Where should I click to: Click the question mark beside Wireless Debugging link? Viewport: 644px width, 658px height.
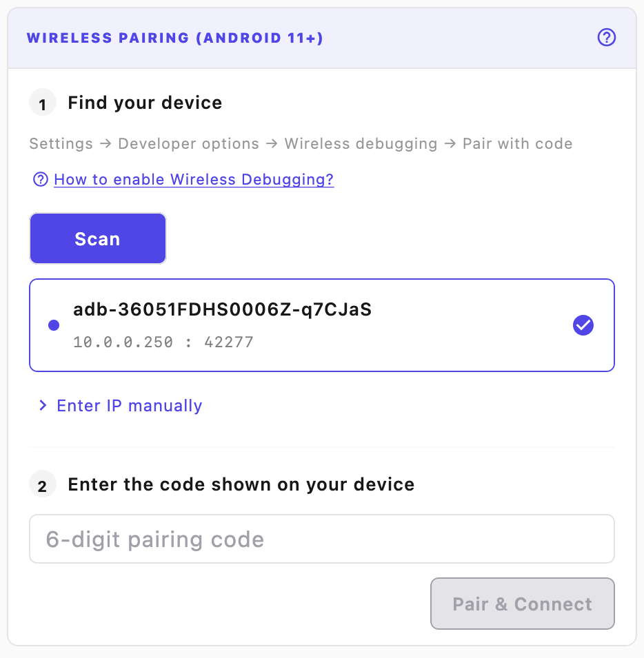point(41,179)
